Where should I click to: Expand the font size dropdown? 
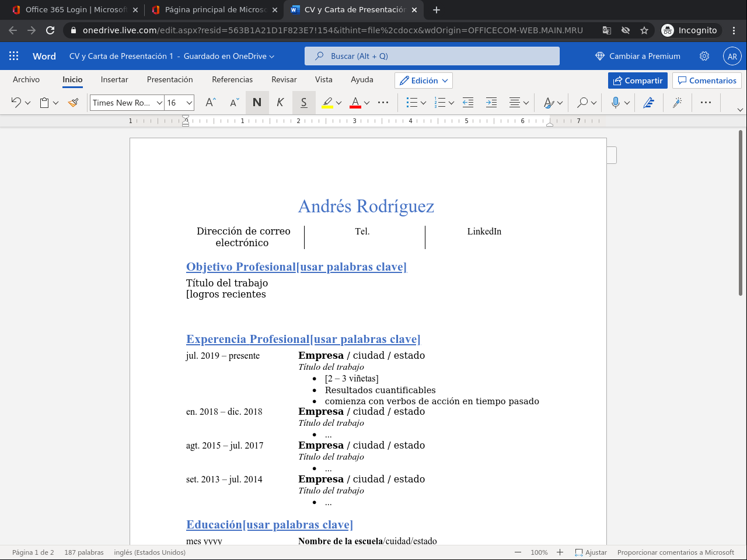click(189, 103)
